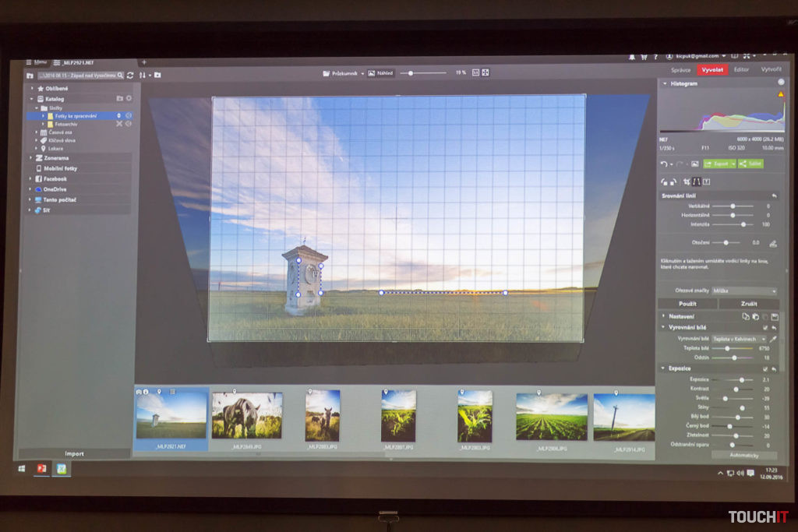Open the Teplota v Kelvinech dropdown

pyautogui.click(x=739, y=339)
